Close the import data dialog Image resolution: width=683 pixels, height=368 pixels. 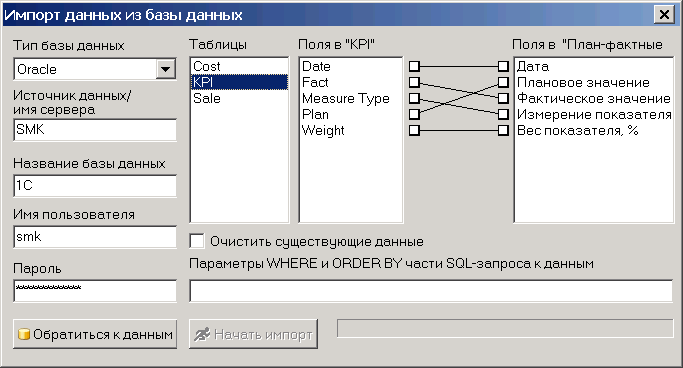[x=664, y=15]
